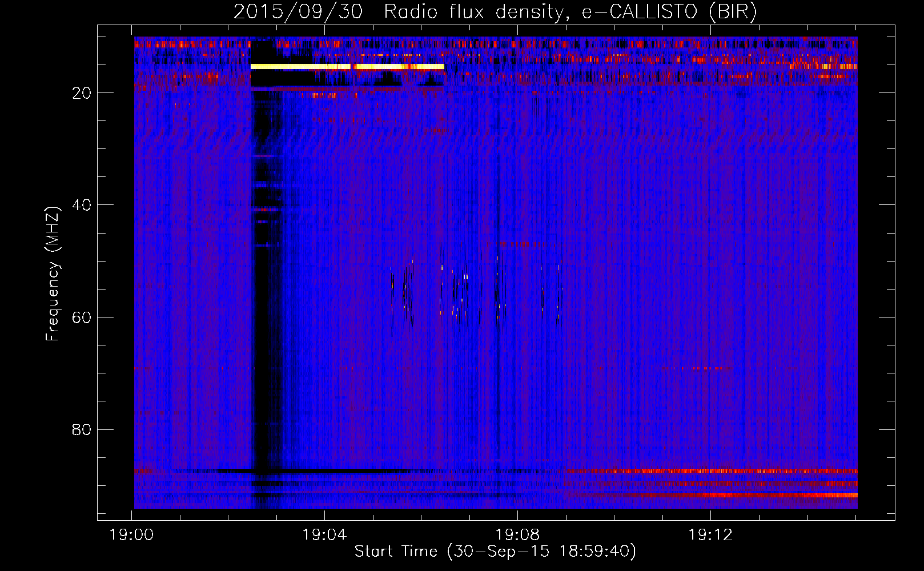Click the '20' frequency tick label
The width and height of the screenshot is (924, 571).
82,93
